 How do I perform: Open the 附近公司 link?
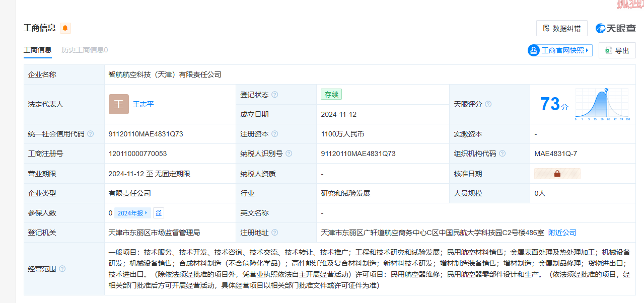pyautogui.click(x=562, y=233)
